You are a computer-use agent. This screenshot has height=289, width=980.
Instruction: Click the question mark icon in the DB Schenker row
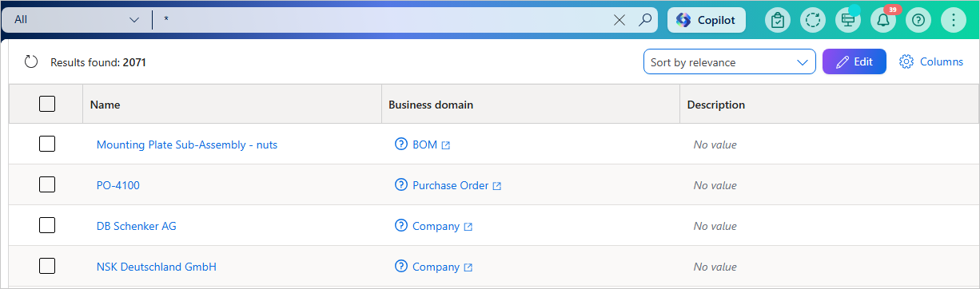click(x=401, y=226)
